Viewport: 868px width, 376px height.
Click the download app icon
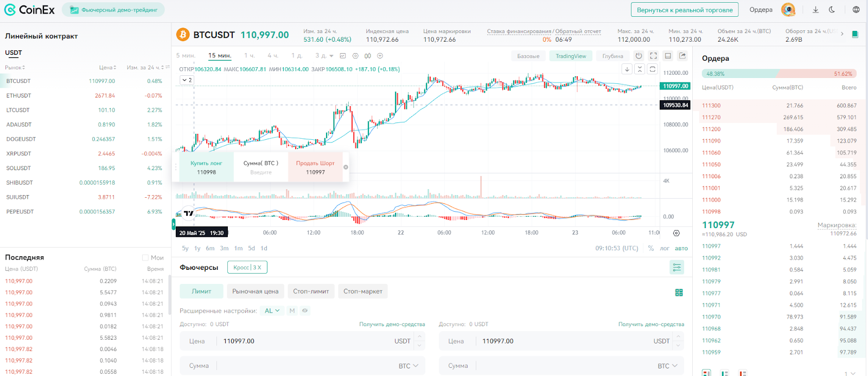(x=815, y=10)
